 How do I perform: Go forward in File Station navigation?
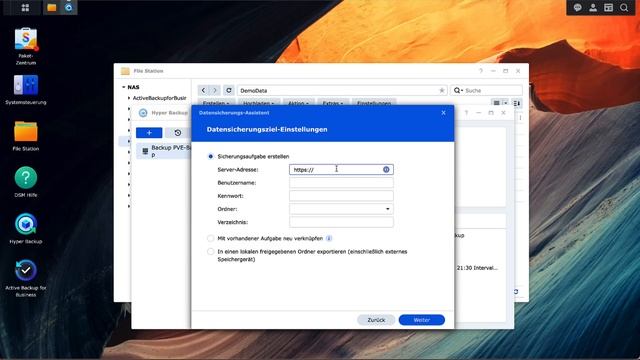click(215, 90)
